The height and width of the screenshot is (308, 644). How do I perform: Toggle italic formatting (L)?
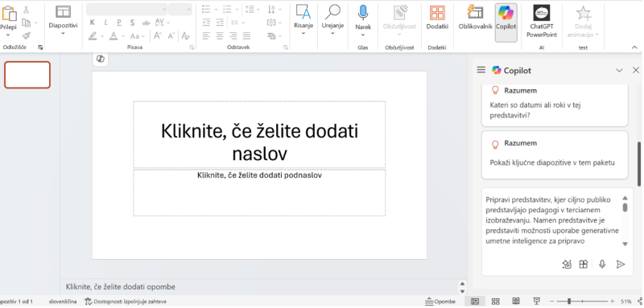[105, 23]
